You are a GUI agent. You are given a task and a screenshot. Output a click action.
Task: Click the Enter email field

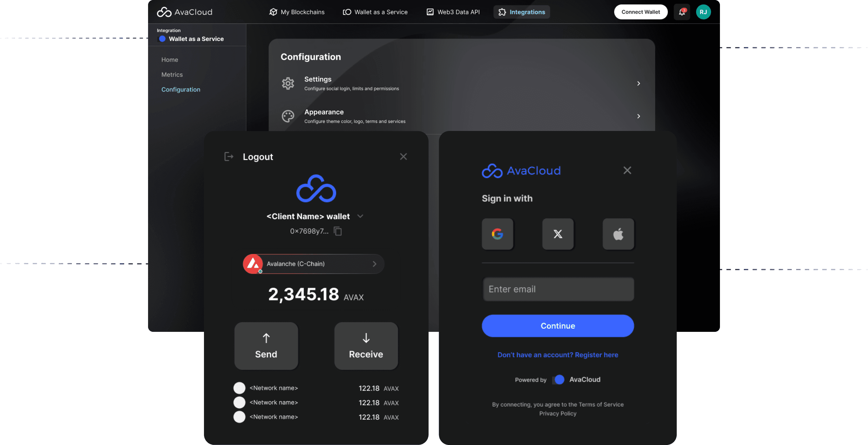[x=558, y=289]
